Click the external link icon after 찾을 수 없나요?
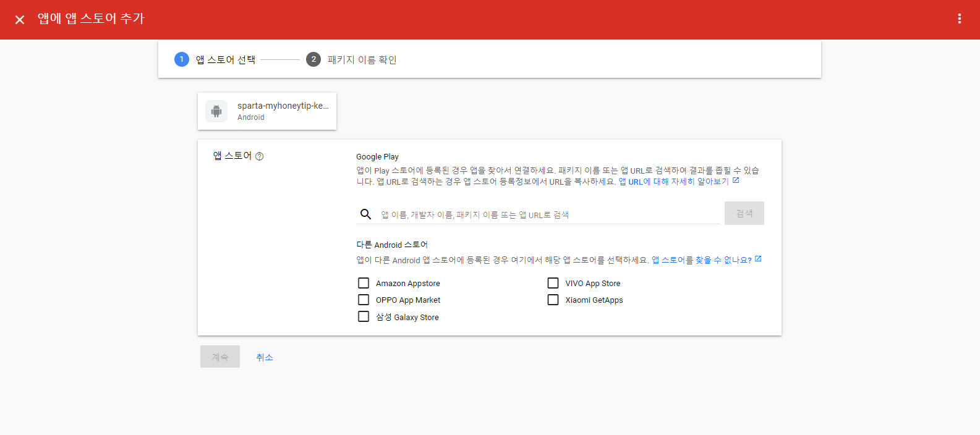The height and width of the screenshot is (435, 980). pyautogui.click(x=758, y=259)
